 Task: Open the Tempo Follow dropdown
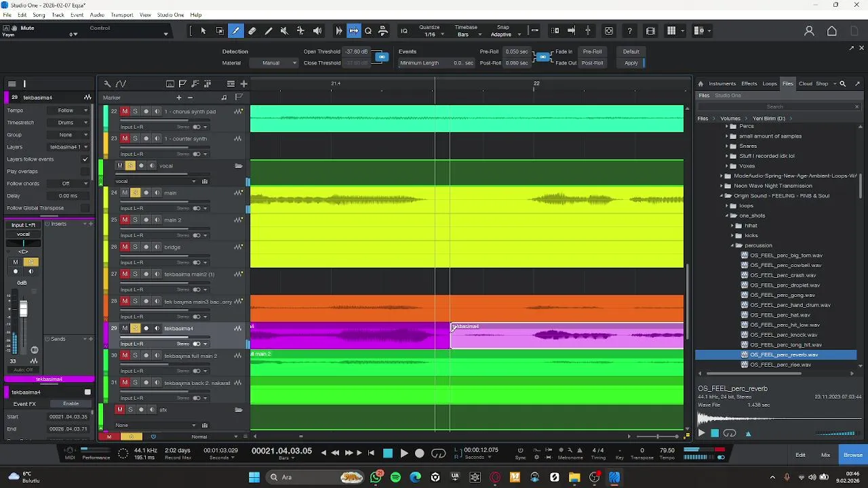click(70, 110)
